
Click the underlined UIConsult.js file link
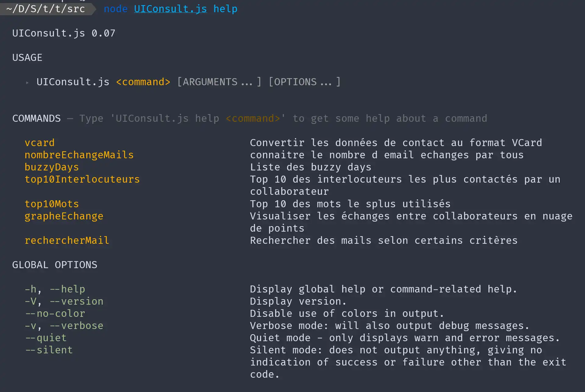pos(170,9)
